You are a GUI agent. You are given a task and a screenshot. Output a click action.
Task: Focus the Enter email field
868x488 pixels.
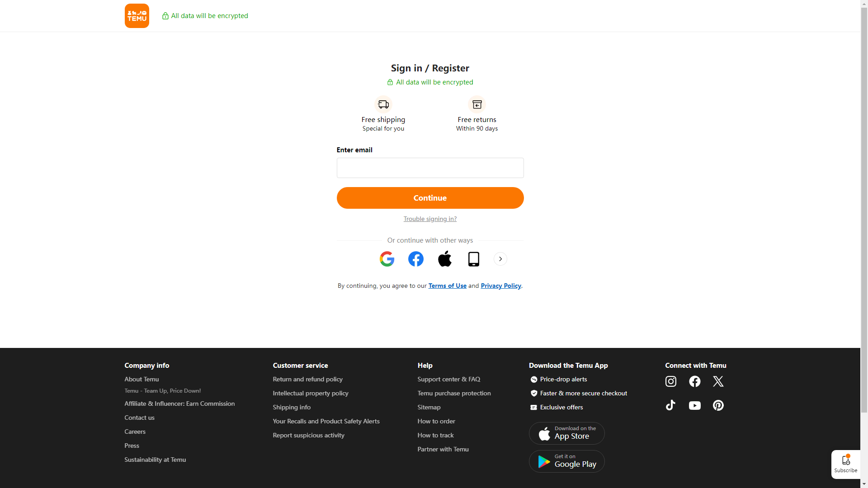[430, 168]
